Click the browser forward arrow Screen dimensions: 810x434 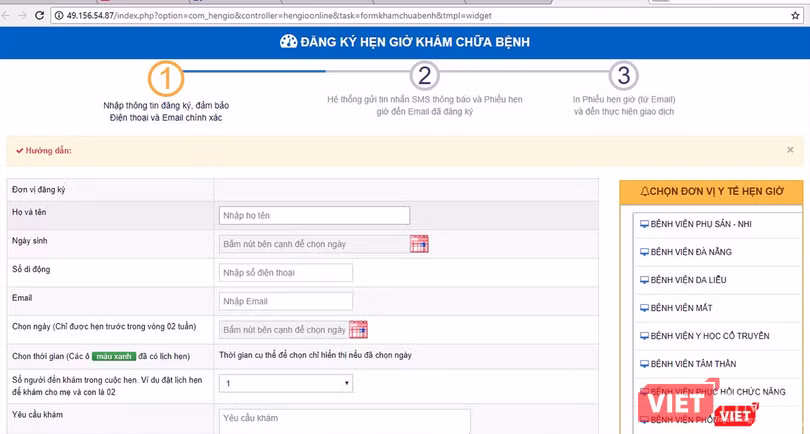point(23,16)
